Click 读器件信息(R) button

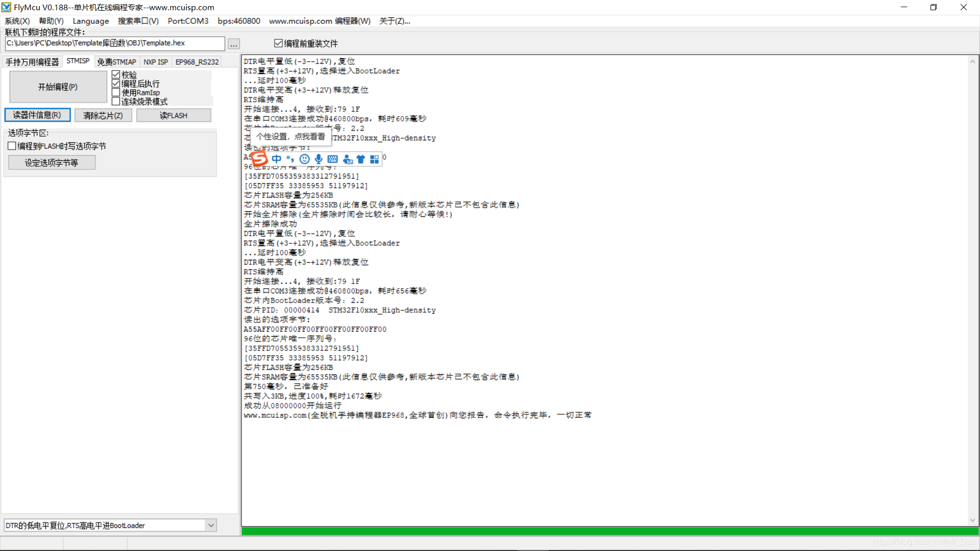pos(37,115)
